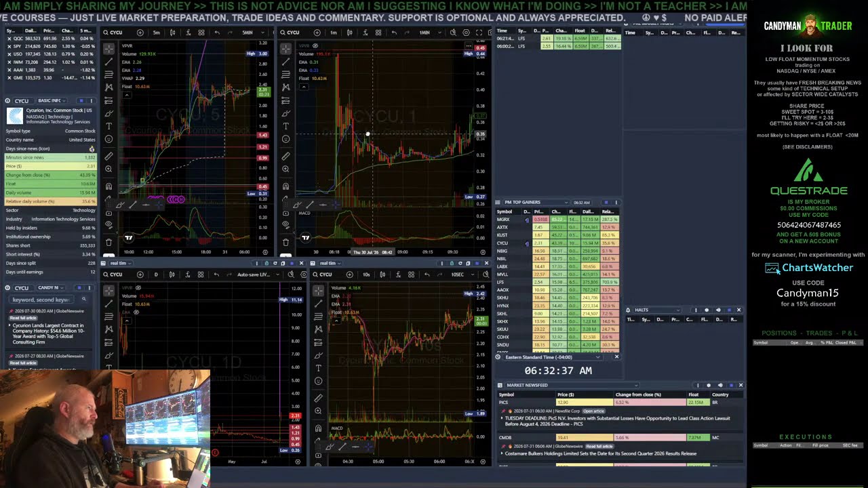Click search icon in CYCU news keyword box
Image resolution: width=868 pixels, height=488 pixels.
84,299
